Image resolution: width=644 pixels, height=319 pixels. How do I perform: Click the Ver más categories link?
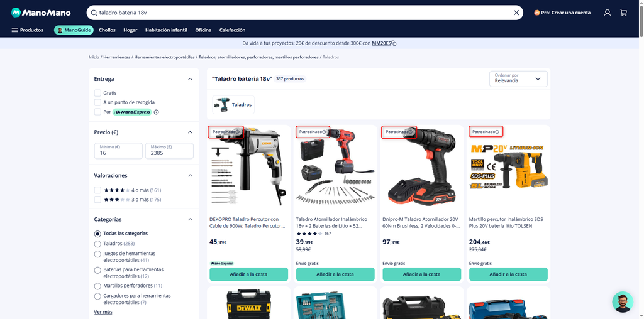point(103,312)
